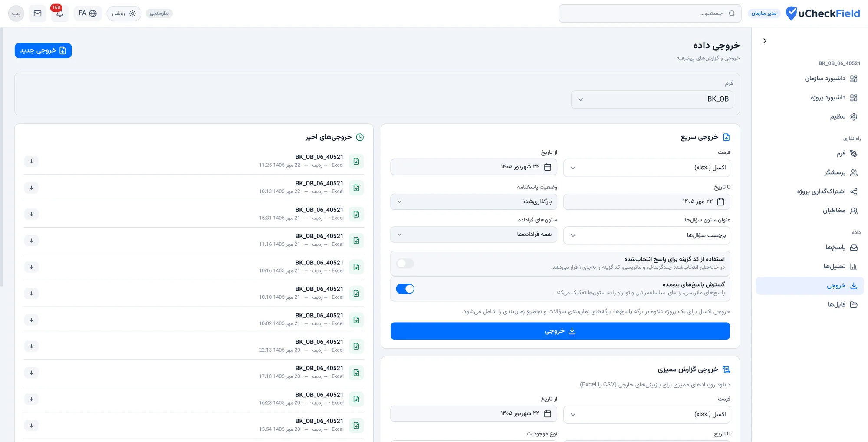This screenshot has height=442, width=868.
Task: Click the calendar icon in quick export از تاریخ
Action: pyautogui.click(x=548, y=167)
